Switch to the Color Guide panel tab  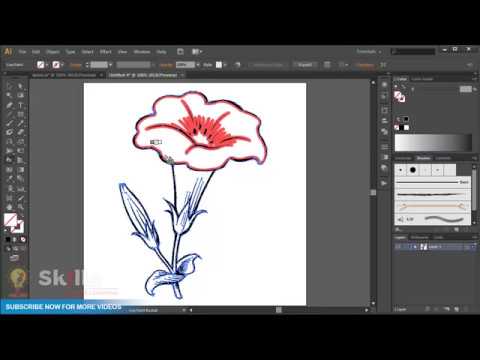coord(422,79)
